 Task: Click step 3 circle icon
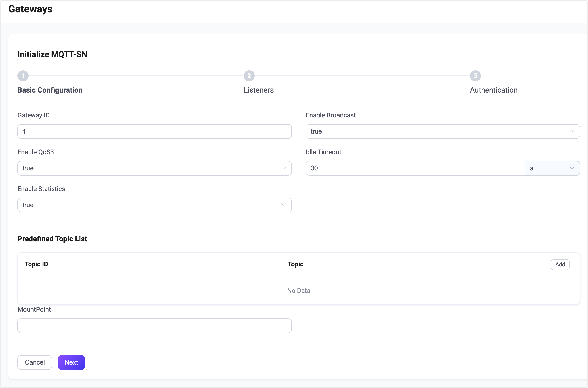(475, 76)
